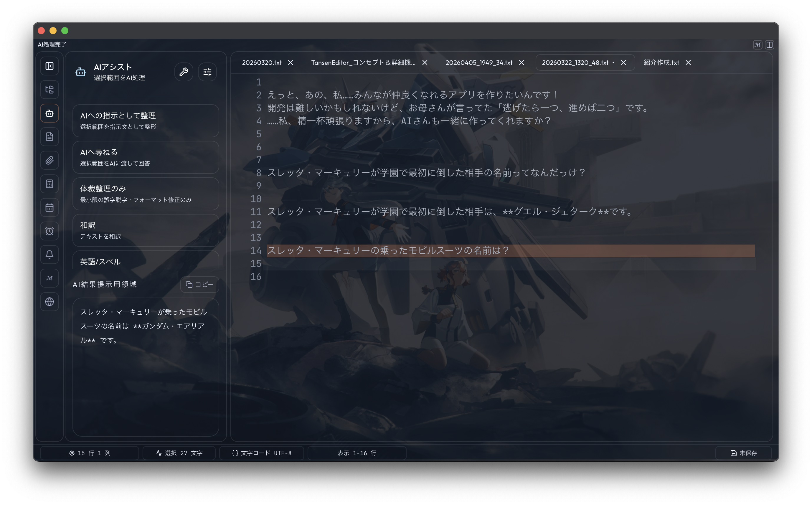
Task: Open the globe web sidebar icon
Action: tap(49, 302)
